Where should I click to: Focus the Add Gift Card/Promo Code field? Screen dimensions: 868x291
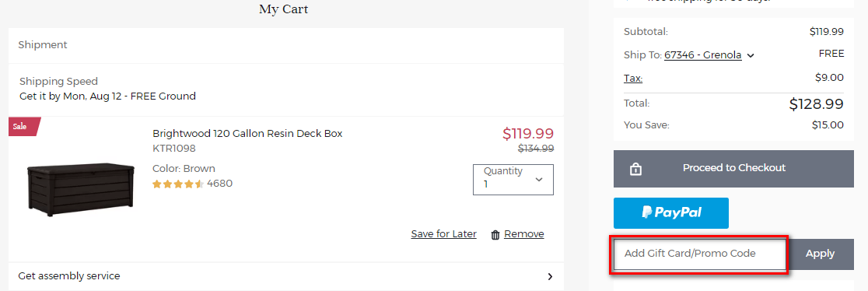coord(700,254)
